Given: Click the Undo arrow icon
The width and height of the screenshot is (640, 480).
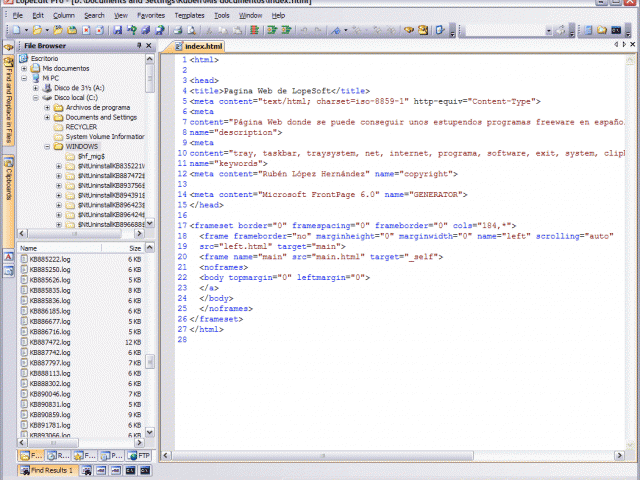Looking at the screenshot, I should (304, 30).
